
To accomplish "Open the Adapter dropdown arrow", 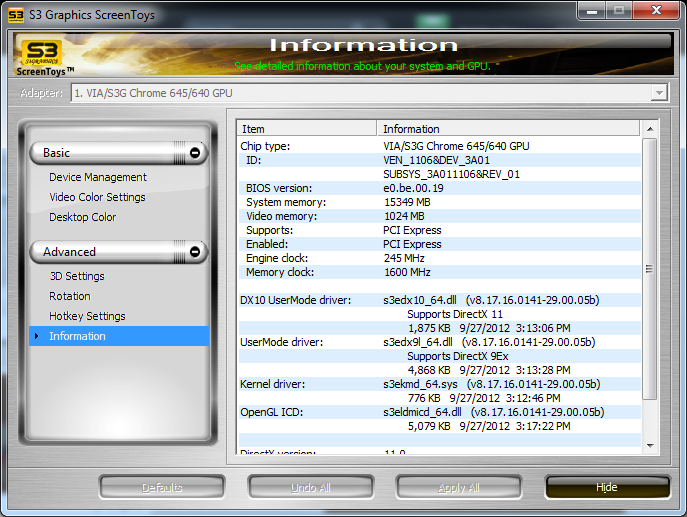I will (659, 93).
